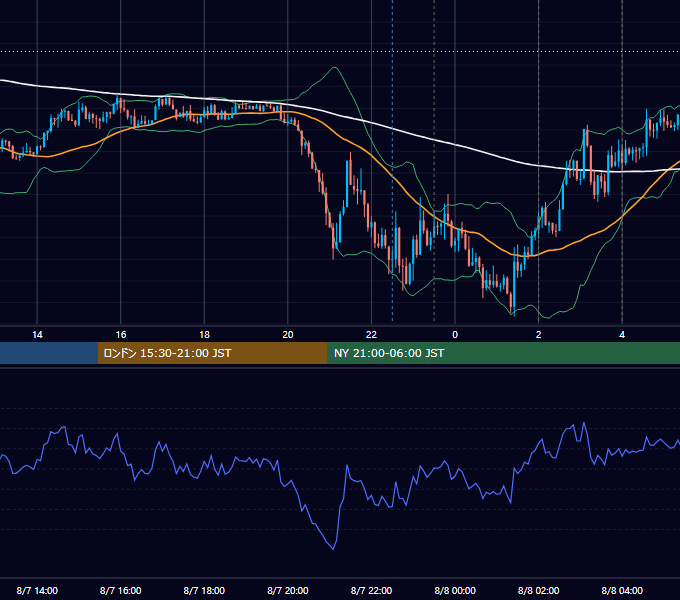
Task: Click the oscillator's lowest trough near 21:00
Action: point(333,548)
